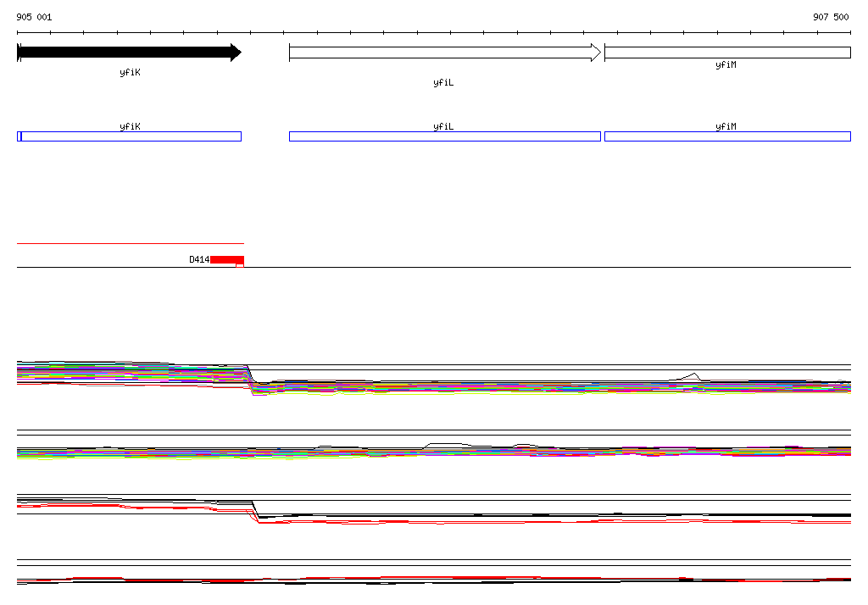Click the D414 label text
The height and width of the screenshot is (605, 868).
coord(199,259)
